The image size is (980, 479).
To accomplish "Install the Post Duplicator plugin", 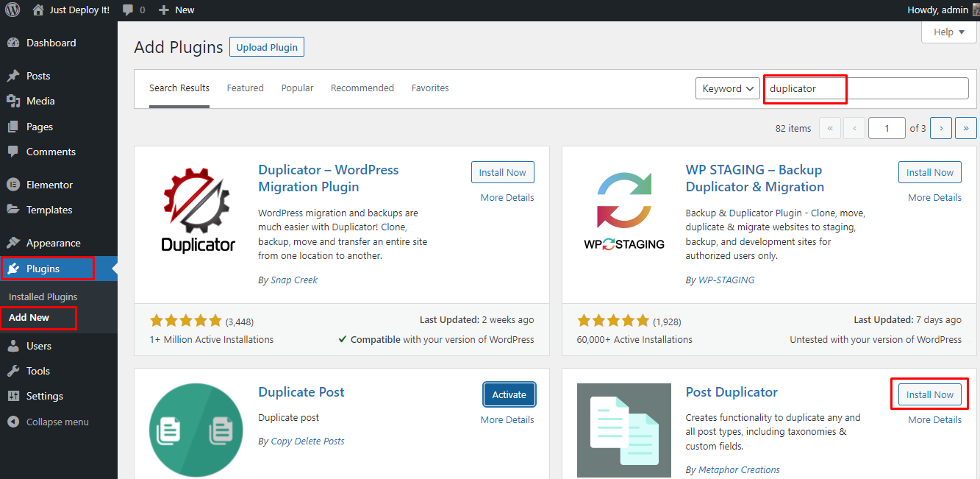I will 930,394.
